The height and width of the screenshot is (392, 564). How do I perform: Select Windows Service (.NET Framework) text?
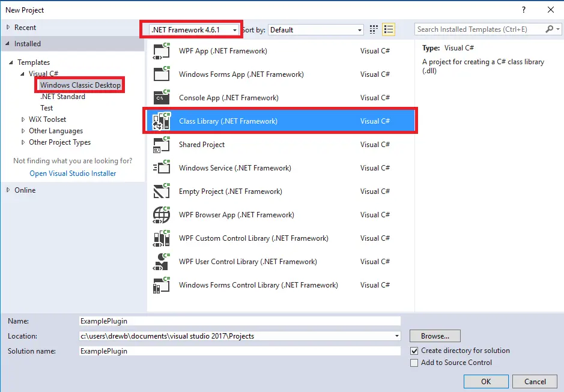tap(235, 168)
